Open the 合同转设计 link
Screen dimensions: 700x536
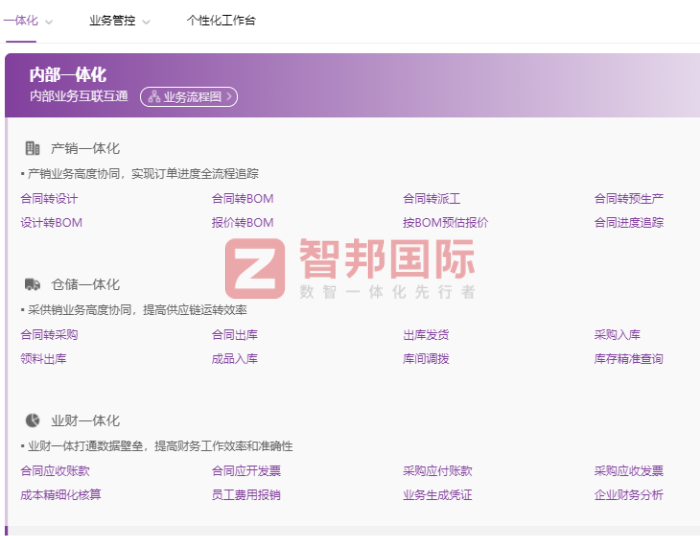coord(49,199)
